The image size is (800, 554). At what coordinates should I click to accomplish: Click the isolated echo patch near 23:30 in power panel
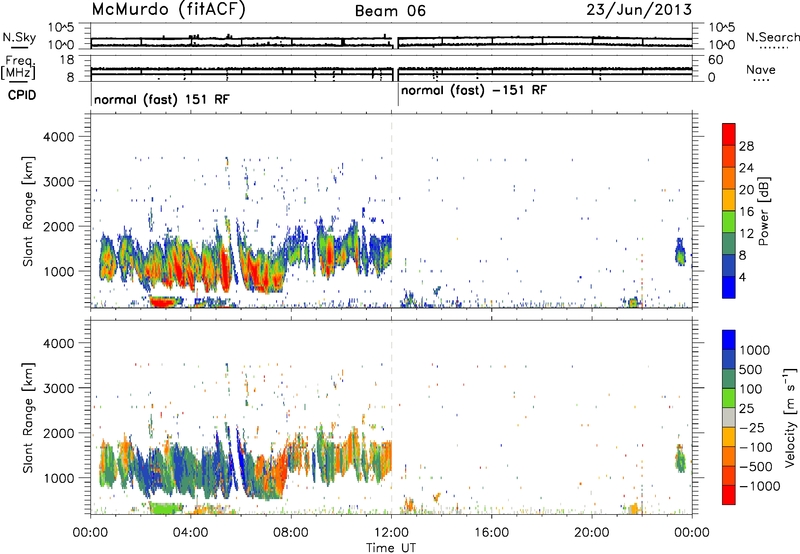680,251
